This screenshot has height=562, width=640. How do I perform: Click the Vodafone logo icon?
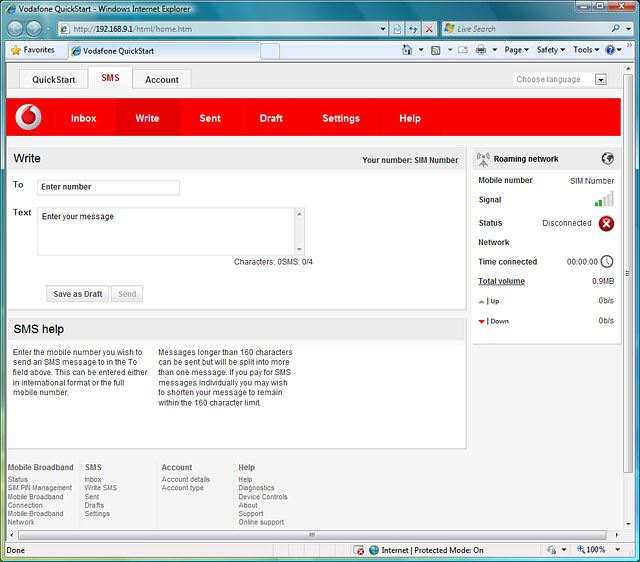coord(28,118)
